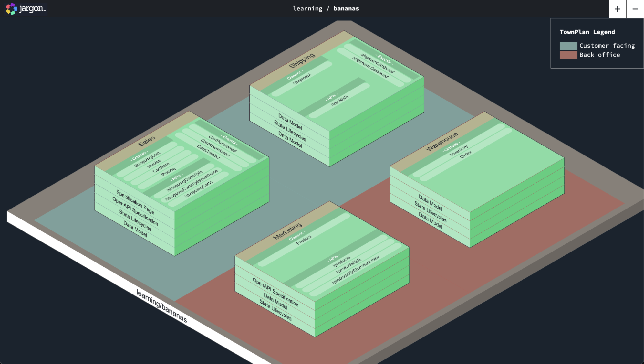Open Marketing OpenAPI Specification layer
Screen dimensions: 644x364
(275, 292)
